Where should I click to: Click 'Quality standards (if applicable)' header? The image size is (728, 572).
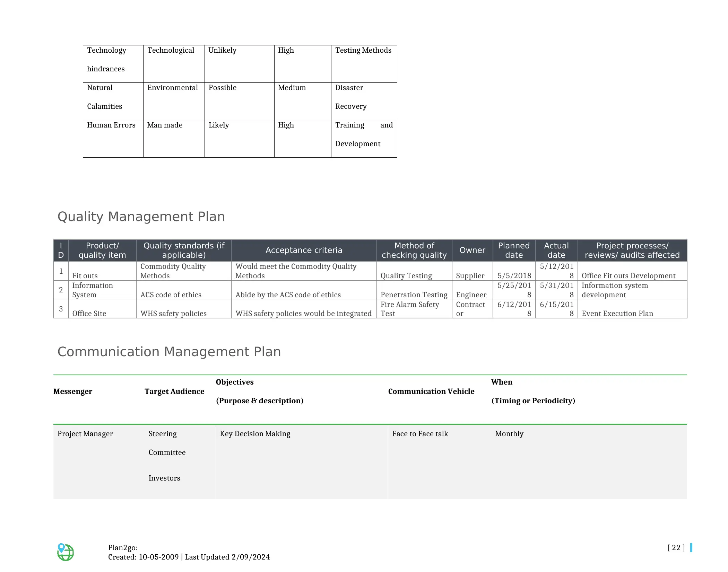[184, 250]
